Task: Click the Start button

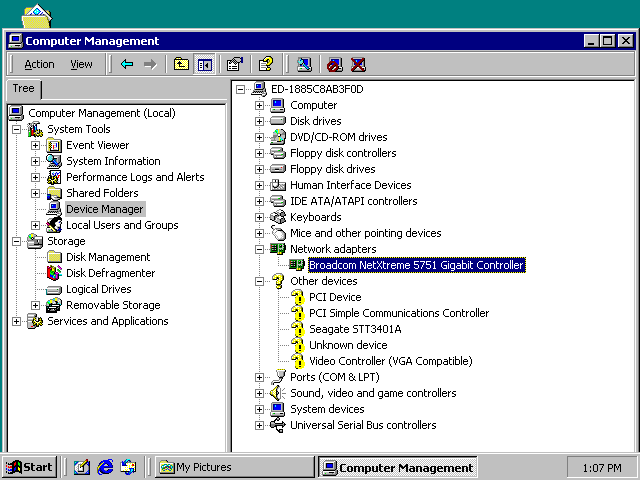Action: [x=29, y=467]
